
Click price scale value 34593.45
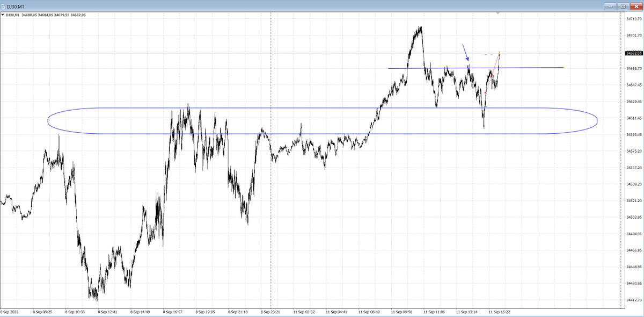pos(634,135)
